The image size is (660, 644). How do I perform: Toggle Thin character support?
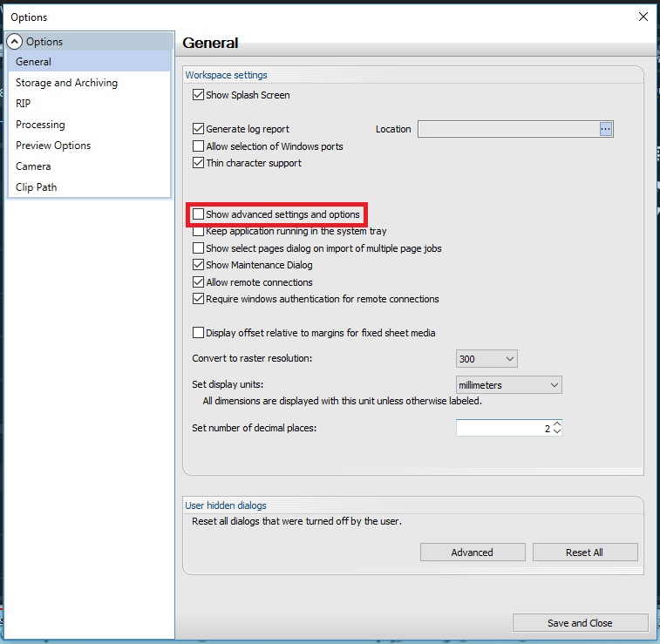[x=198, y=163]
